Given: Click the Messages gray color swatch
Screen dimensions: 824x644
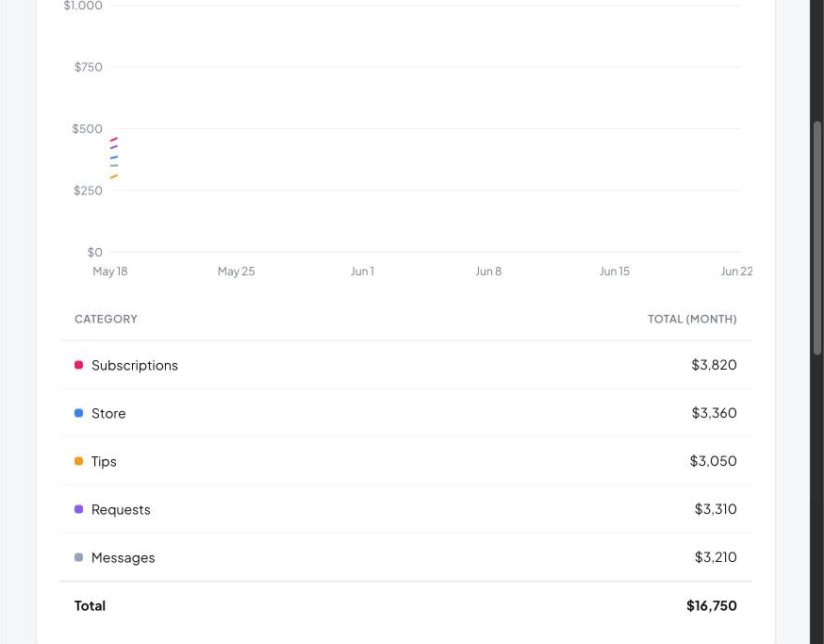Looking at the screenshot, I should (79, 557).
